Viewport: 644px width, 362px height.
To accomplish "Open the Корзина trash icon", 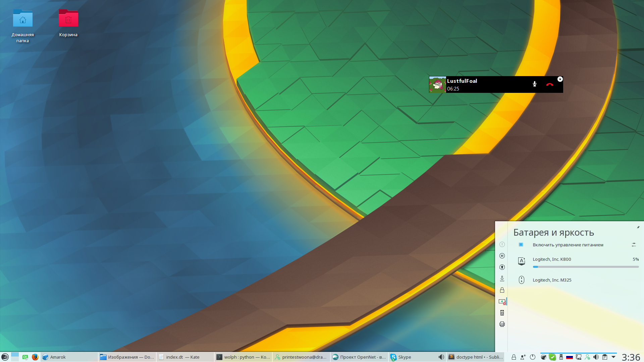I will (x=68, y=23).
